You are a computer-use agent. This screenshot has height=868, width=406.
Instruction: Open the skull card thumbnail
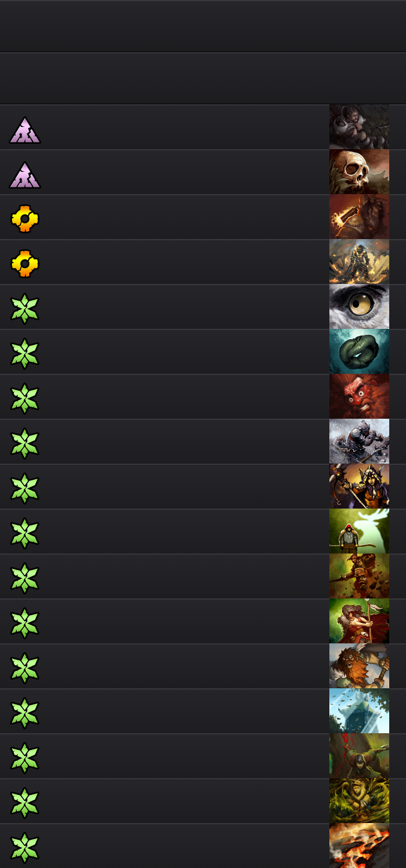(359, 172)
